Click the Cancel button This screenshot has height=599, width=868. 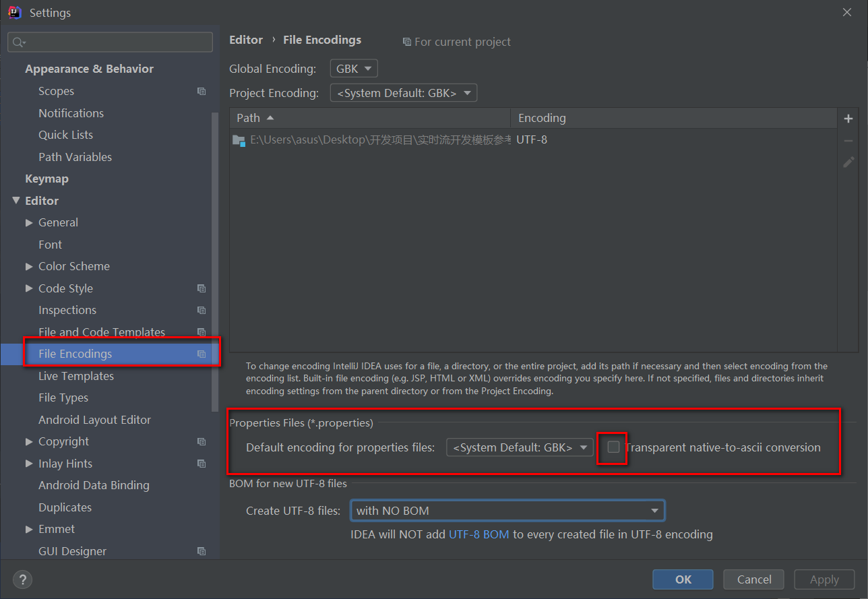pyautogui.click(x=754, y=579)
